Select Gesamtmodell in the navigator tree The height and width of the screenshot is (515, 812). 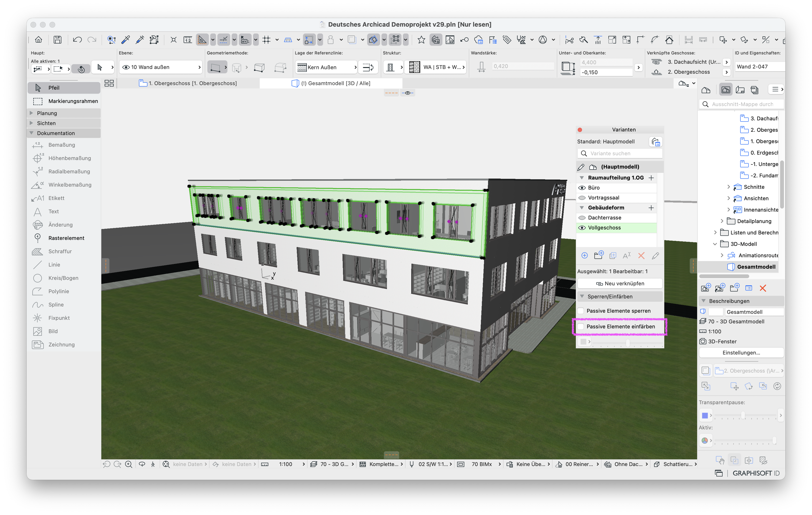756,267
